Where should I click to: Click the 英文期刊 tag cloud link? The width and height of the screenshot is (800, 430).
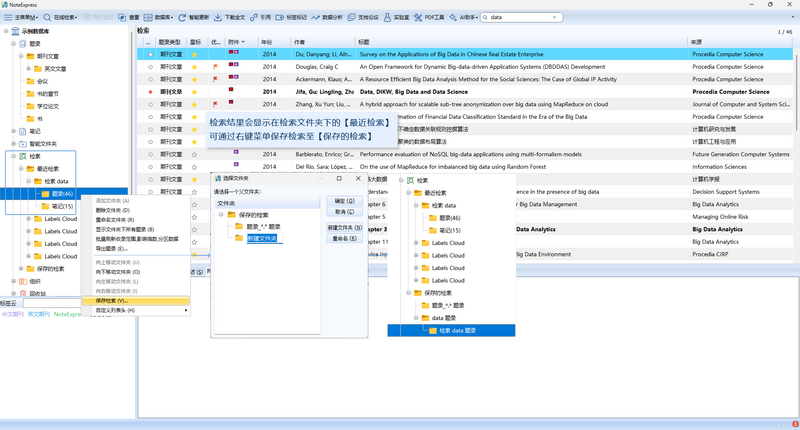coord(39,314)
